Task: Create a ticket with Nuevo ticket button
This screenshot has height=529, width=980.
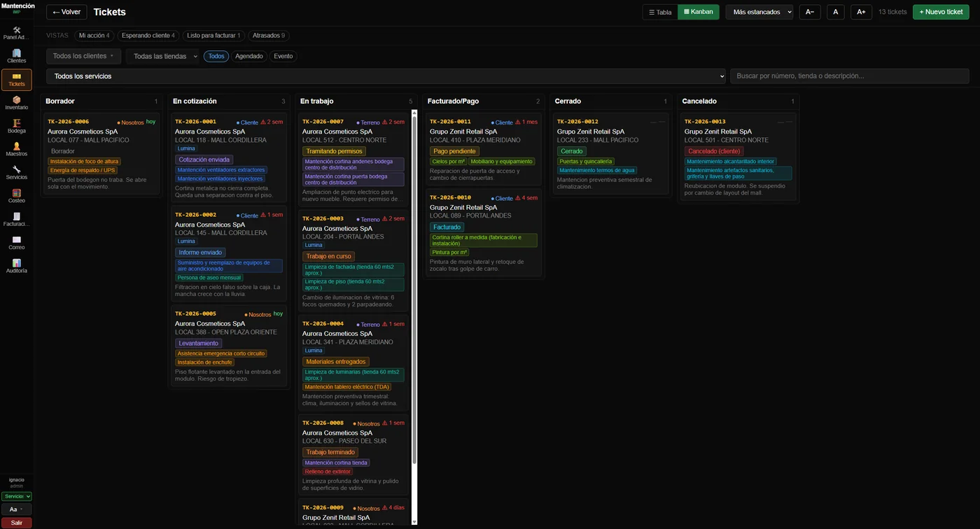Action: pyautogui.click(x=941, y=12)
